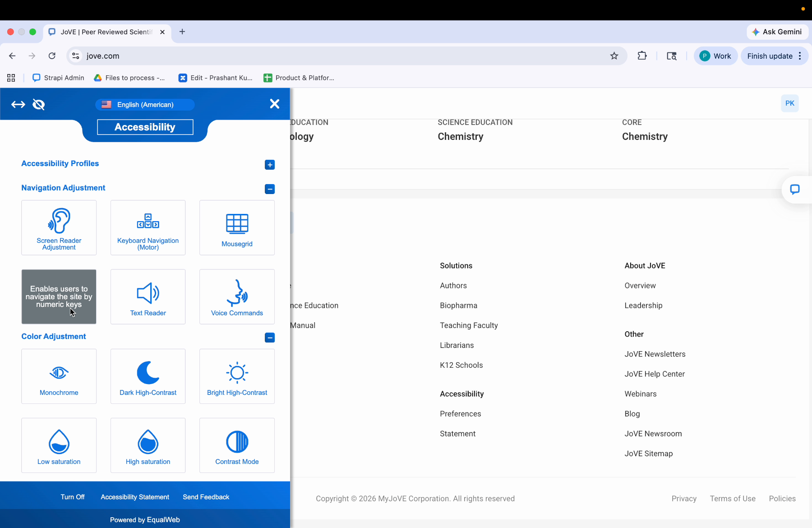Open the Privacy footer link

(x=684, y=499)
